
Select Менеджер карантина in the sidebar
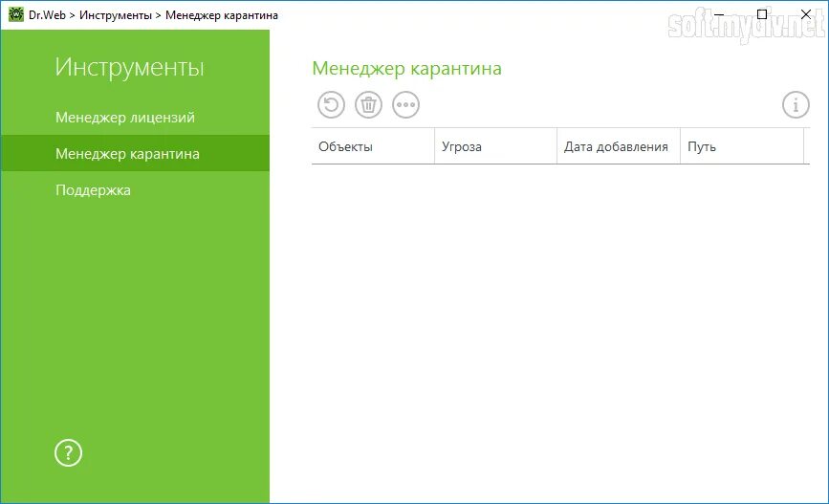pos(136,153)
